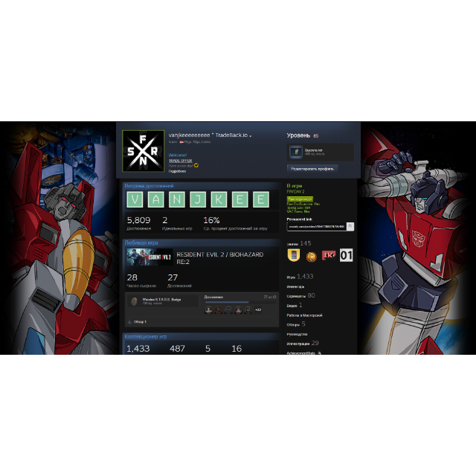Select the J achievement tile
This screenshot has height=476, width=476.
(x=198, y=199)
